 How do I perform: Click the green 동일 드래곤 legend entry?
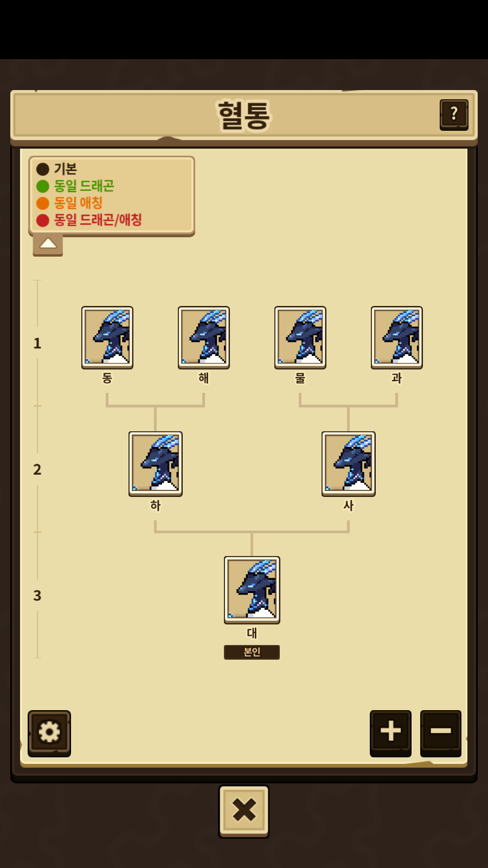[x=75, y=186]
